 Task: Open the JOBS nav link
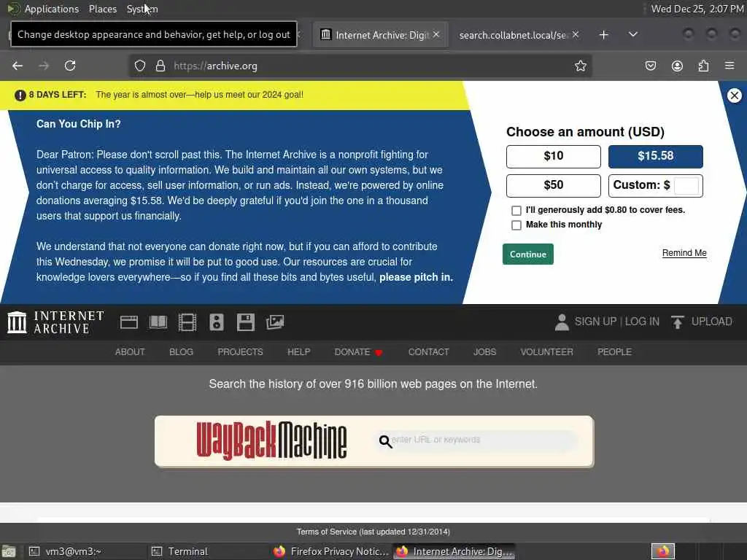(484, 352)
